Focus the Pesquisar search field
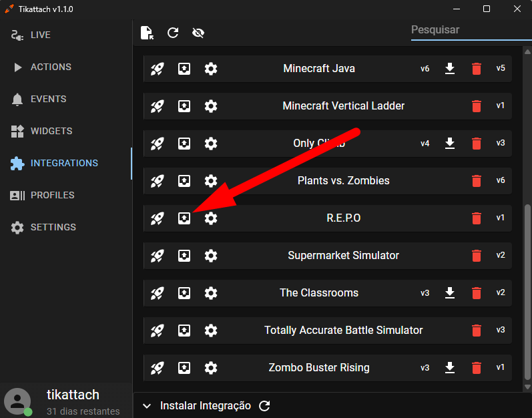The height and width of the screenshot is (418, 532). click(x=471, y=31)
